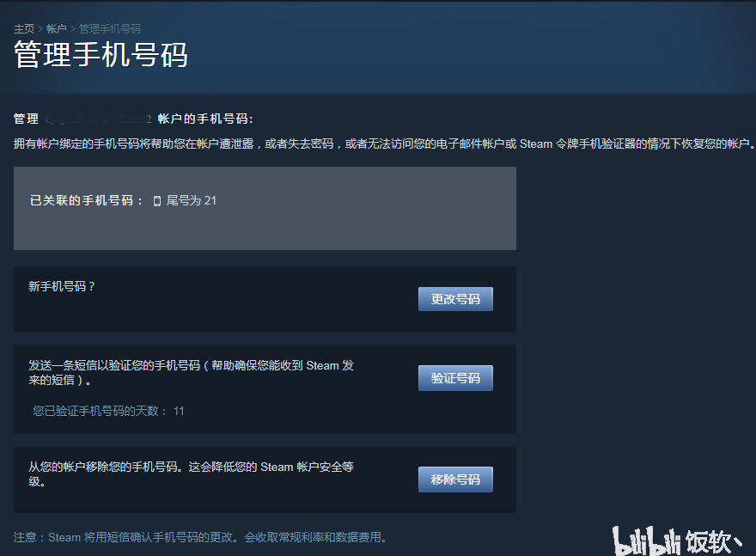The width and height of the screenshot is (756, 556).
Task: Click the 移除号码 button
Action: click(455, 480)
